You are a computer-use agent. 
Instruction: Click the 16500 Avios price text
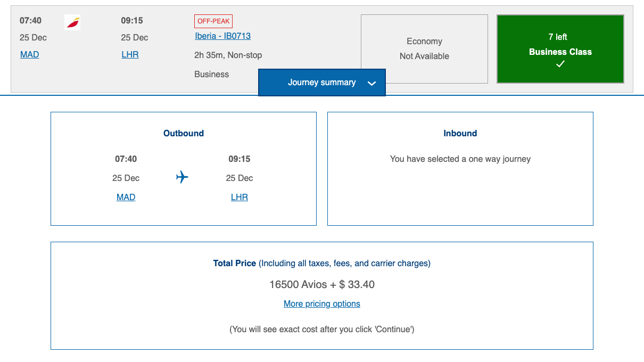(321, 284)
